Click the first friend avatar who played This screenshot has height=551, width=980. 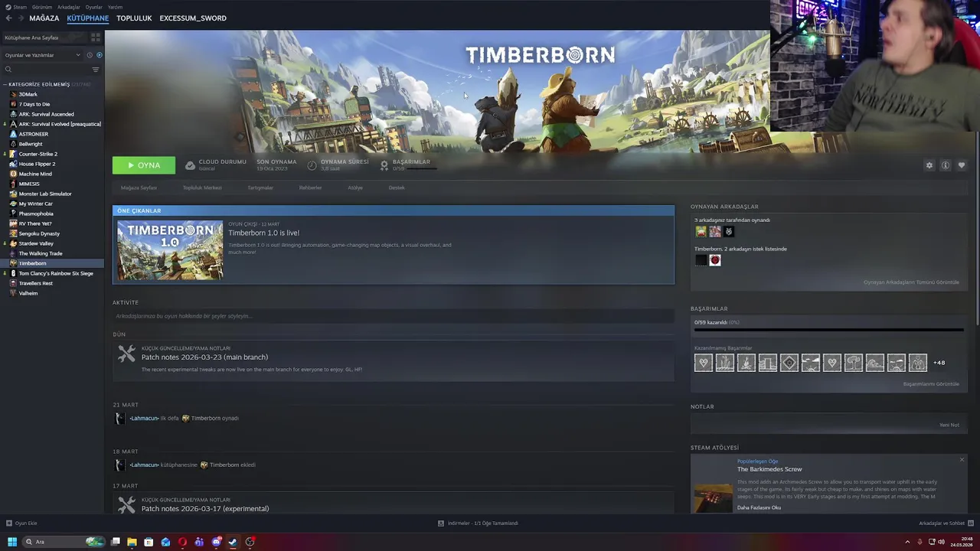[x=701, y=231]
